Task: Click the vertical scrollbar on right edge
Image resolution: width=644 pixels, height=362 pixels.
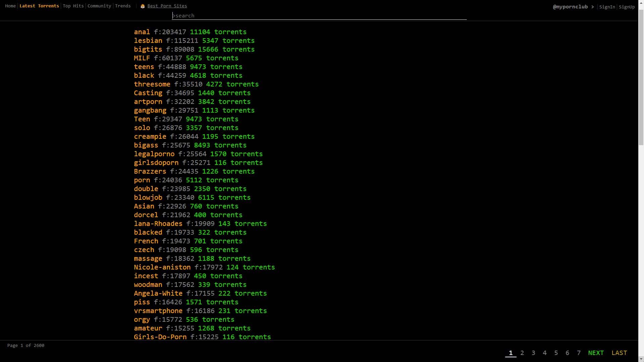Action: click(641, 77)
